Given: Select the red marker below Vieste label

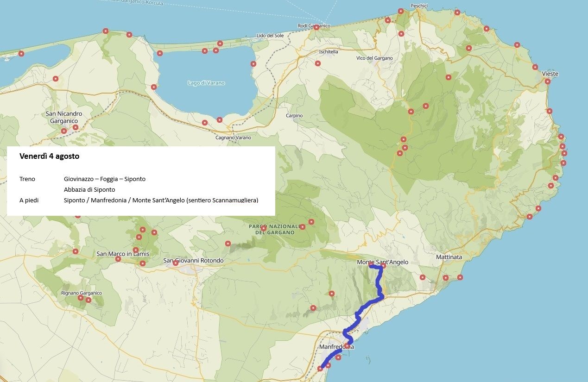Looking at the screenshot, I should (x=548, y=81).
